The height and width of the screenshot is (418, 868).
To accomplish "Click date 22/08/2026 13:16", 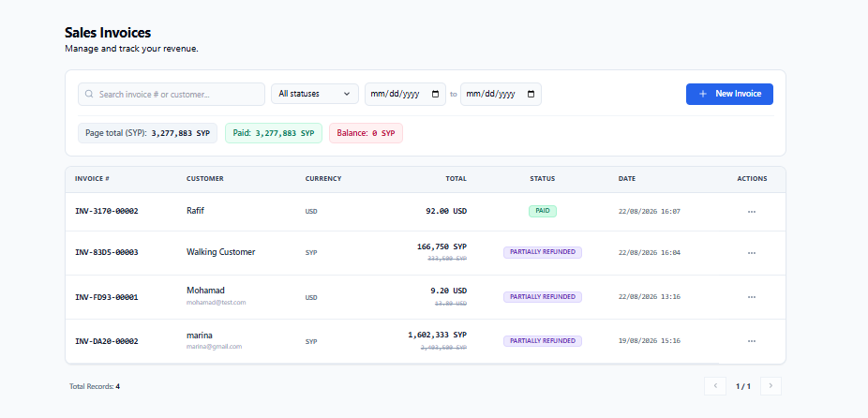I will tap(650, 297).
